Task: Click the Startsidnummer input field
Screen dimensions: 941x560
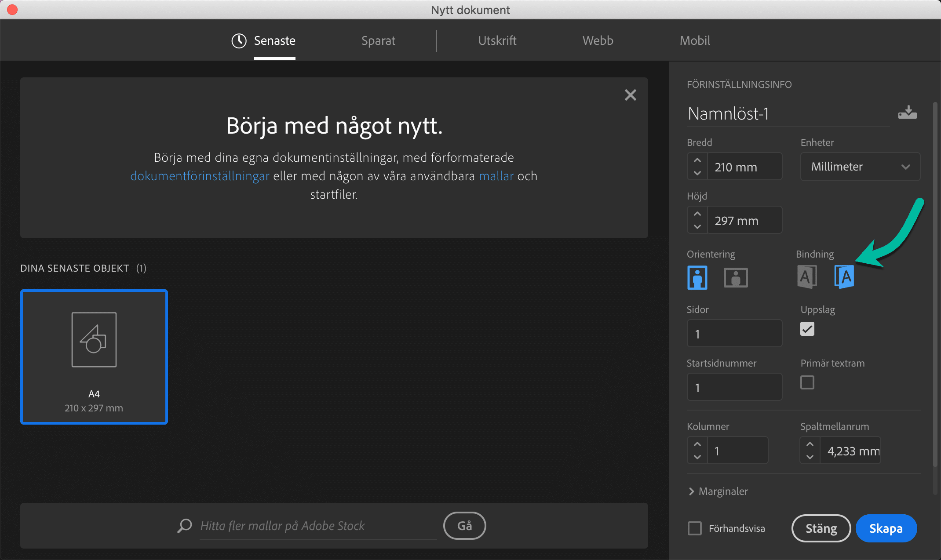Action: pos(734,387)
